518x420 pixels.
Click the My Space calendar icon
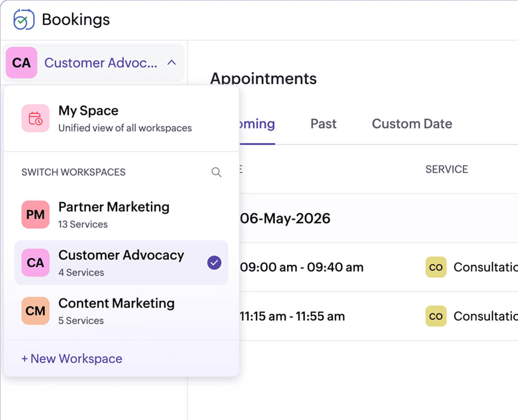pyautogui.click(x=35, y=118)
